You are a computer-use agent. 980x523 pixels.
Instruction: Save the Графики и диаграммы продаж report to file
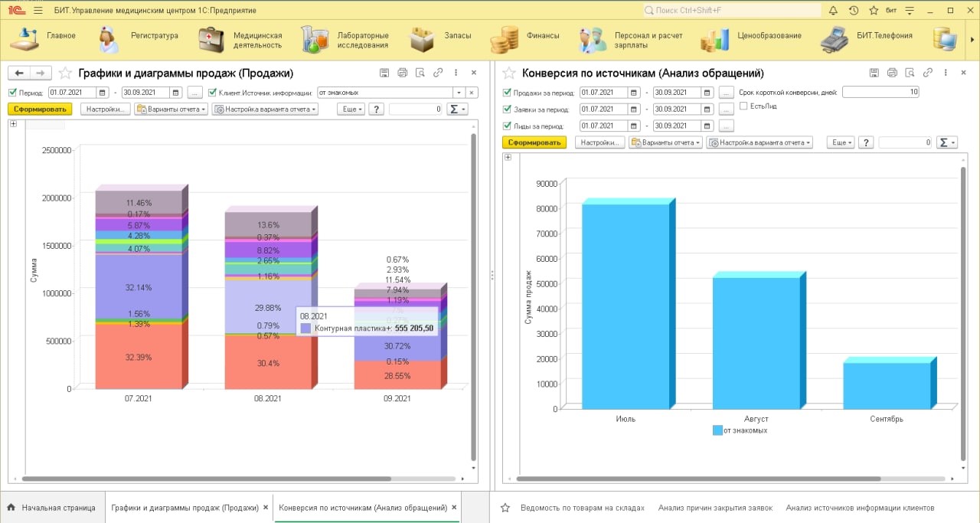[x=384, y=74]
